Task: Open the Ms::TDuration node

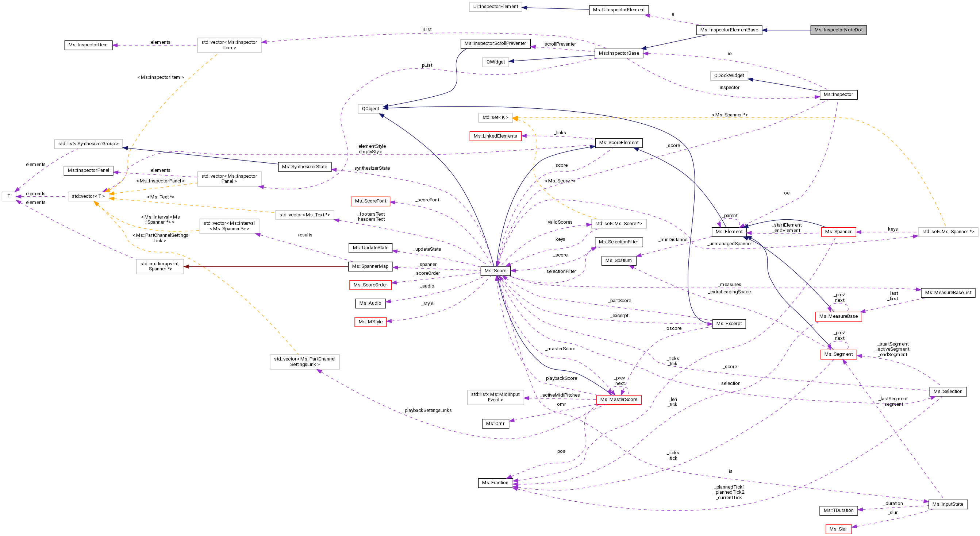Action: pyautogui.click(x=838, y=511)
